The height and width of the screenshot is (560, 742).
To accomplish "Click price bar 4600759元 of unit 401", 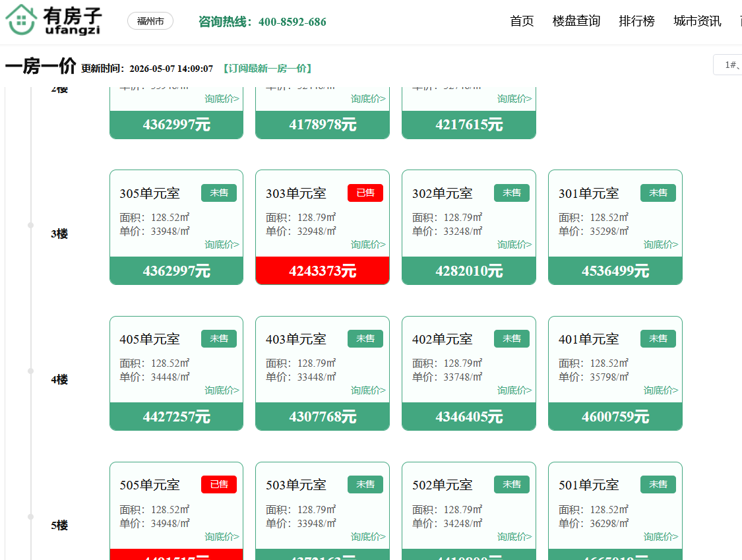I will pos(615,417).
